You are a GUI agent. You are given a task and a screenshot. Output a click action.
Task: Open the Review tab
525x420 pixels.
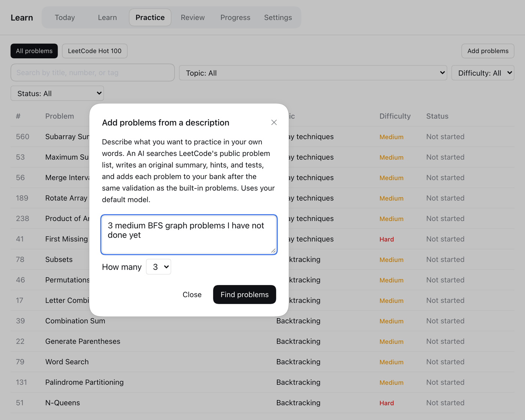pos(193,18)
